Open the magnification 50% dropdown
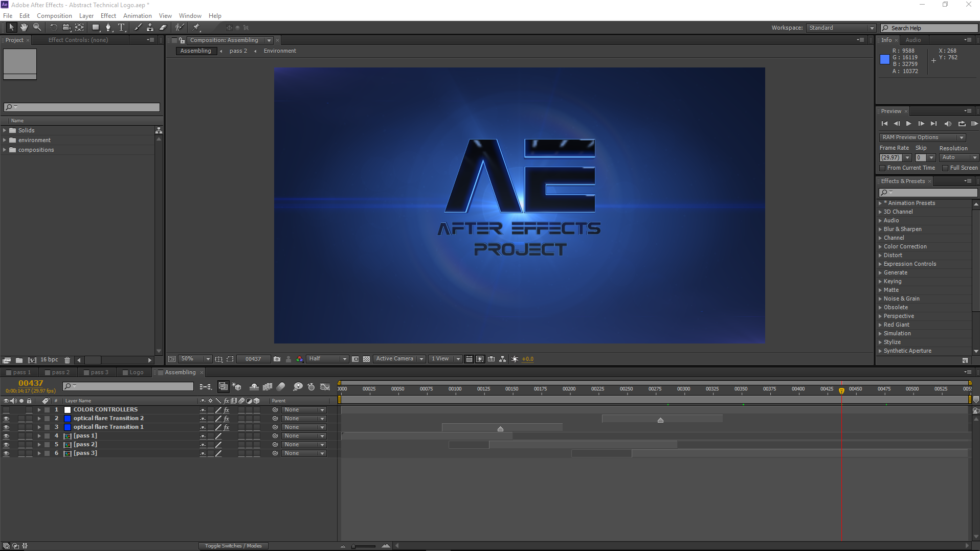Viewport: 980px width, 551px height. tap(195, 359)
